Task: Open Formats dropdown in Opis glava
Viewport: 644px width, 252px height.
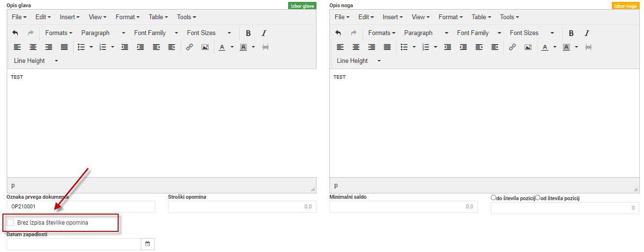Action: point(59,33)
